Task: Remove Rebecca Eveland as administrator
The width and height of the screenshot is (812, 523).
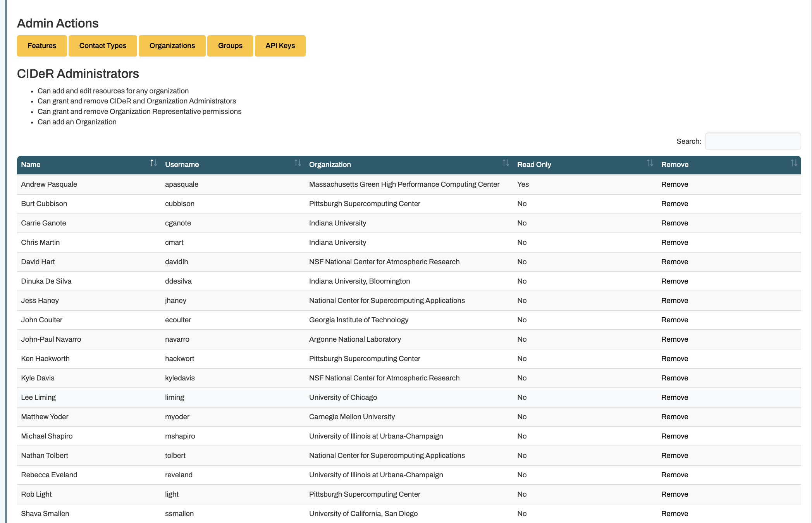Action: [674, 475]
